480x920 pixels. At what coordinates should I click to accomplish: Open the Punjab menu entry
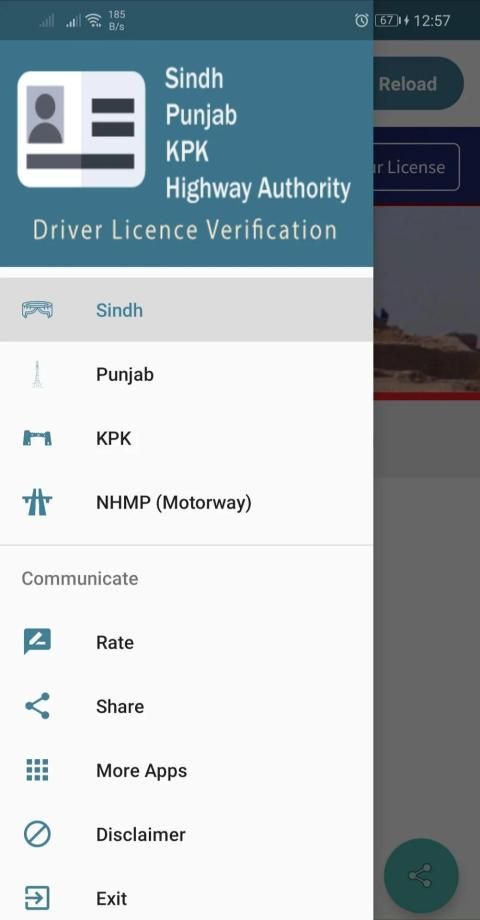click(187, 374)
